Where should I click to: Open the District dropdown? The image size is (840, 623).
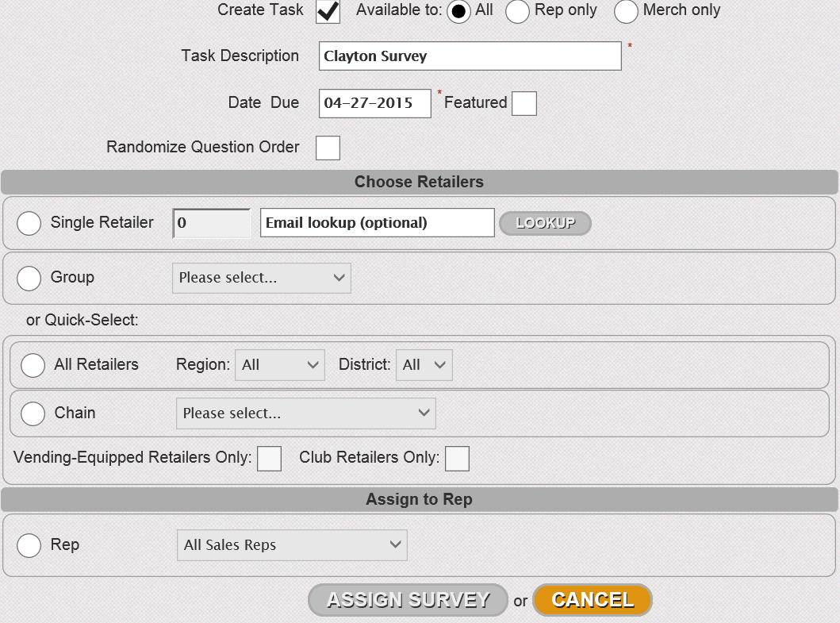tap(424, 365)
